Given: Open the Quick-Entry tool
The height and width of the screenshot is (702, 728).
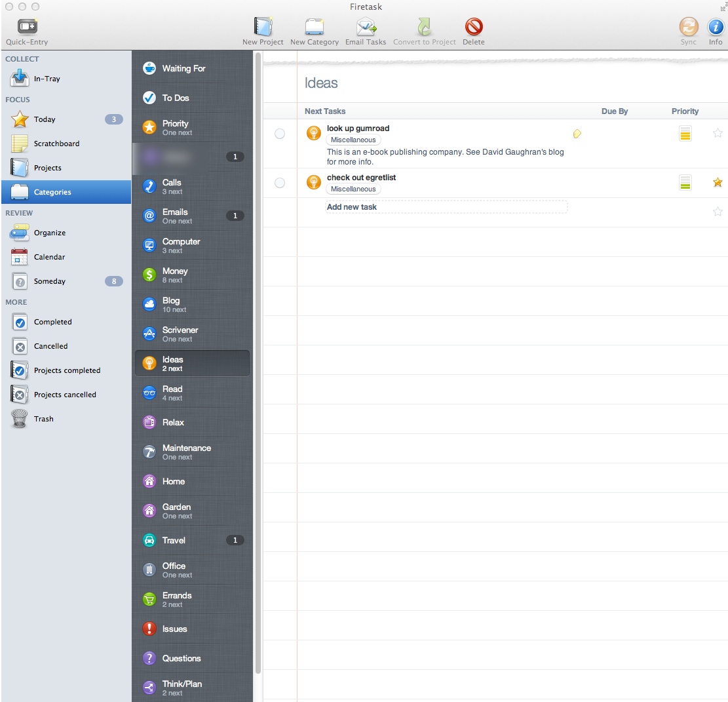Looking at the screenshot, I should (x=27, y=28).
